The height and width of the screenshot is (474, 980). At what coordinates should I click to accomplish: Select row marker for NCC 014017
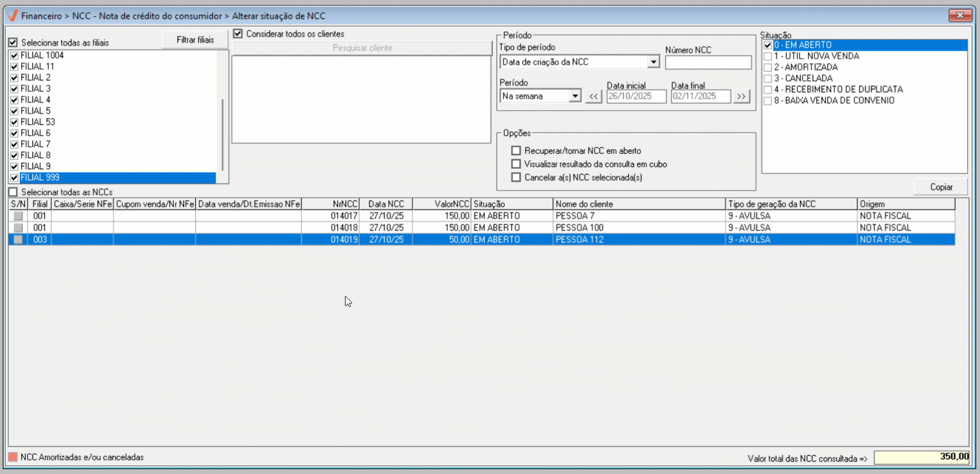(18, 216)
